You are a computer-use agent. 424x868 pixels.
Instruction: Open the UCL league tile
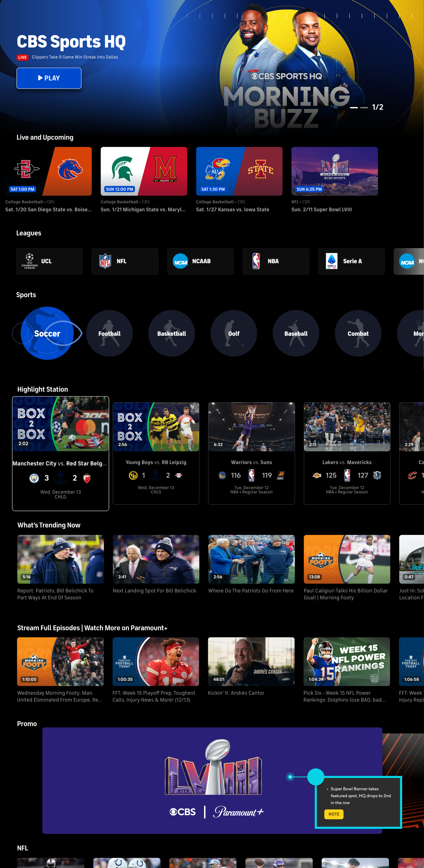pyautogui.click(x=50, y=261)
